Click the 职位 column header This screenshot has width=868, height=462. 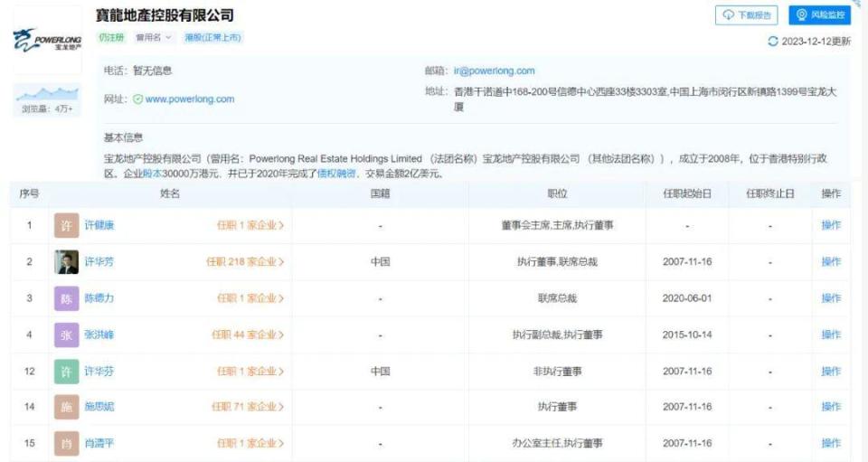click(557, 193)
